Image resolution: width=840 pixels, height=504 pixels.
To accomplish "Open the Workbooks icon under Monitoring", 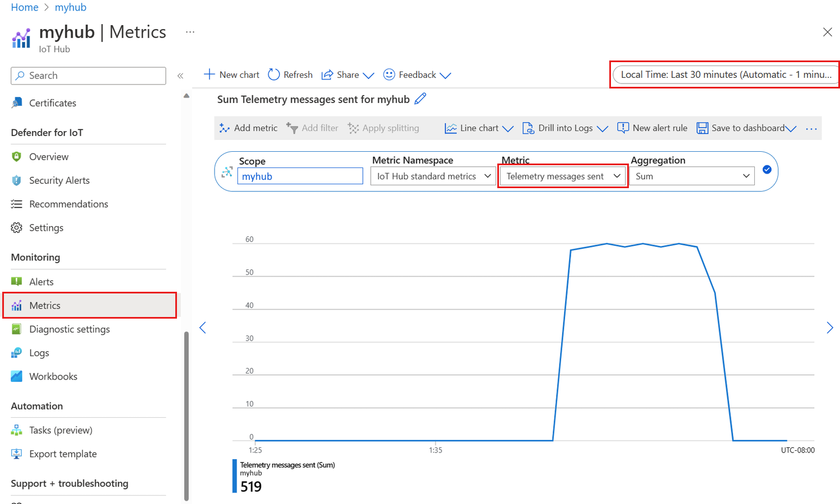I will pyautogui.click(x=17, y=376).
